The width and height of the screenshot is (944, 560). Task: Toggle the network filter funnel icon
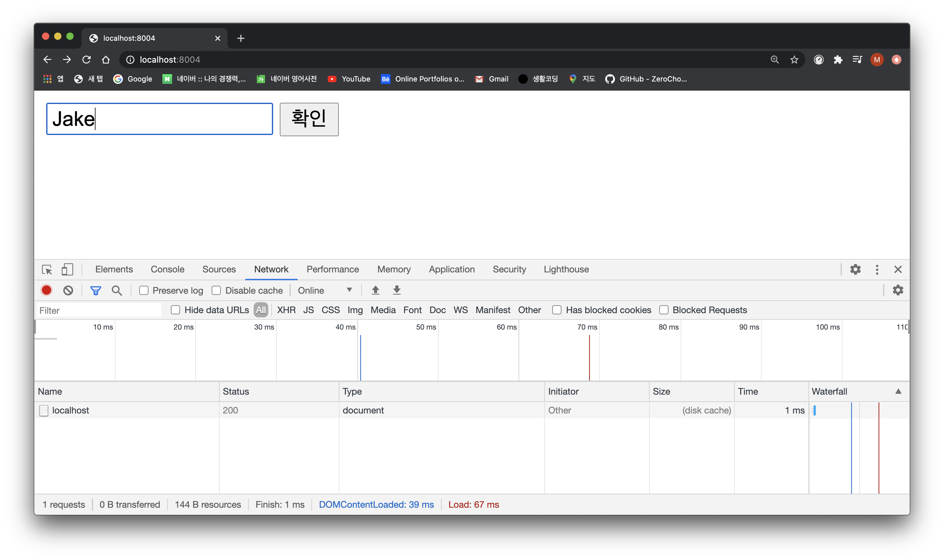click(95, 290)
